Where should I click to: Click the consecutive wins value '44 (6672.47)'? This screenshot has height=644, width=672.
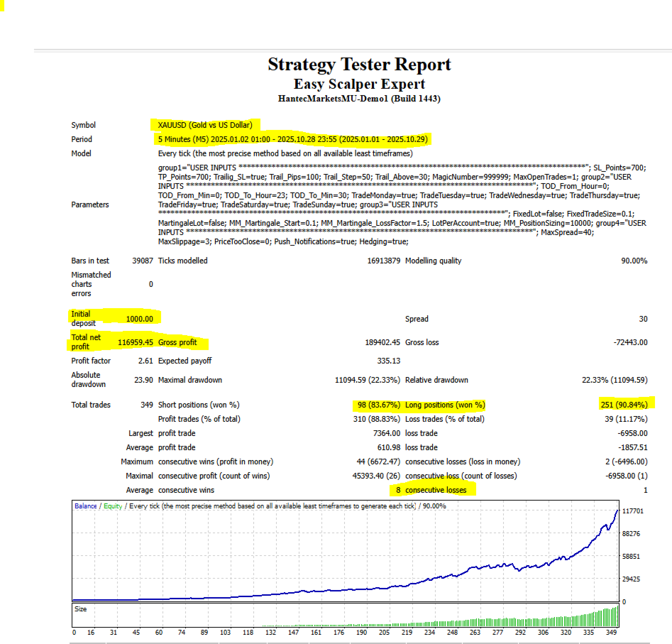(x=378, y=462)
